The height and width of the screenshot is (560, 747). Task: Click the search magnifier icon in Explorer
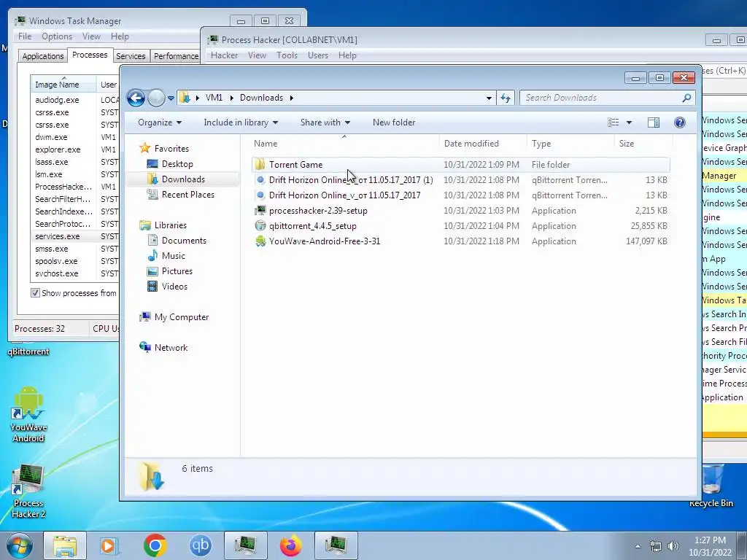tap(686, 98)
